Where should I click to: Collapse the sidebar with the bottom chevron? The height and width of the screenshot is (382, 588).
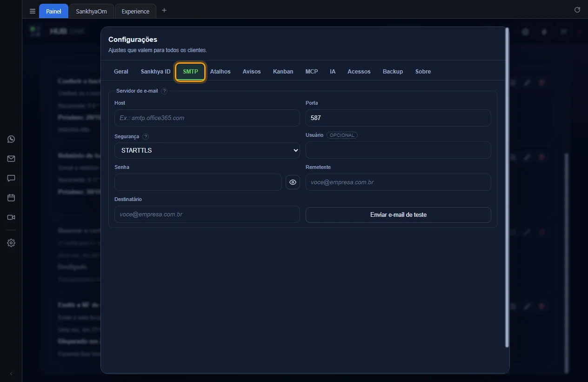(11, 374)
